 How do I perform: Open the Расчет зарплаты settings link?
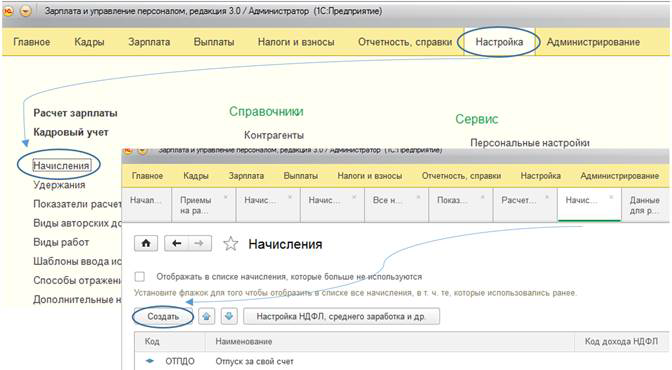(x=75, y=113)
